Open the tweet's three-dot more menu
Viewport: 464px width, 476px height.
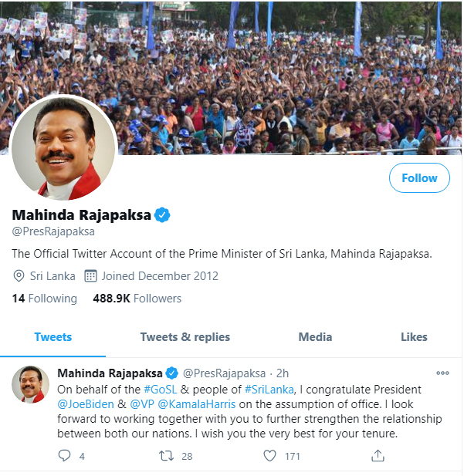pos(442,373)
